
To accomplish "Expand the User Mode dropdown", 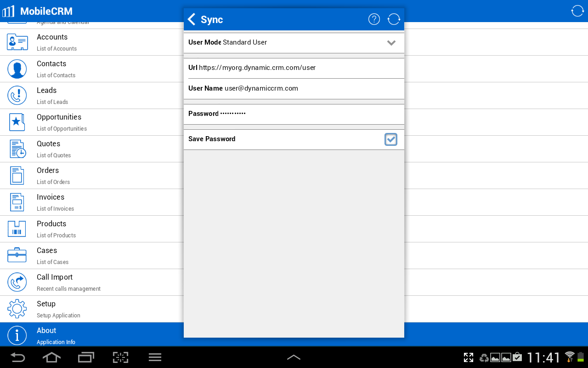I will coord(391,42).
